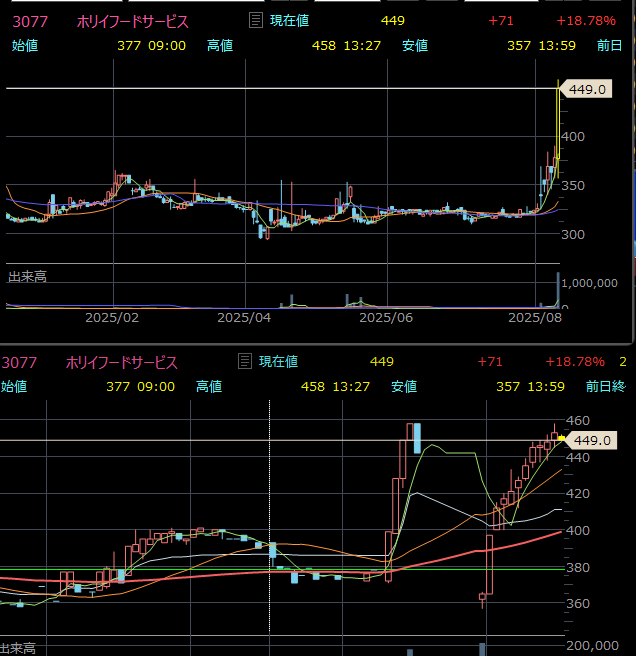Click the 458 13:27 high value in the daily chart header
Screen dimensions: 636x656
click(x=346, y=45)
